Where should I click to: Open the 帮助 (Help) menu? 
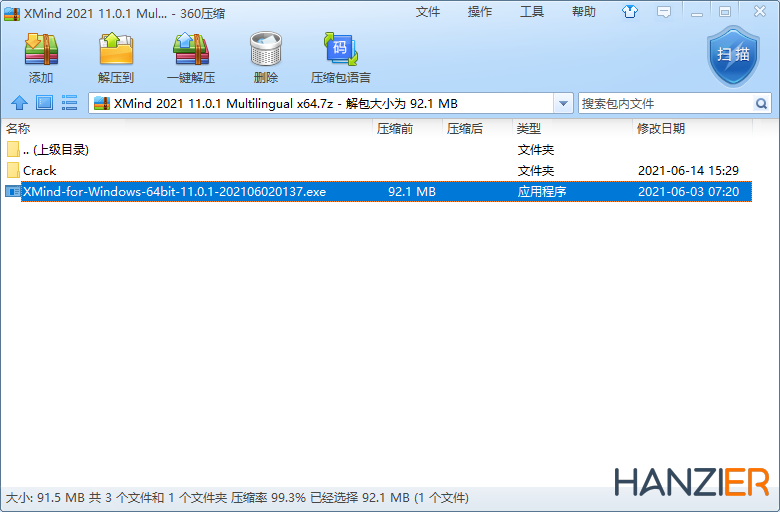[x=584, y=12]
